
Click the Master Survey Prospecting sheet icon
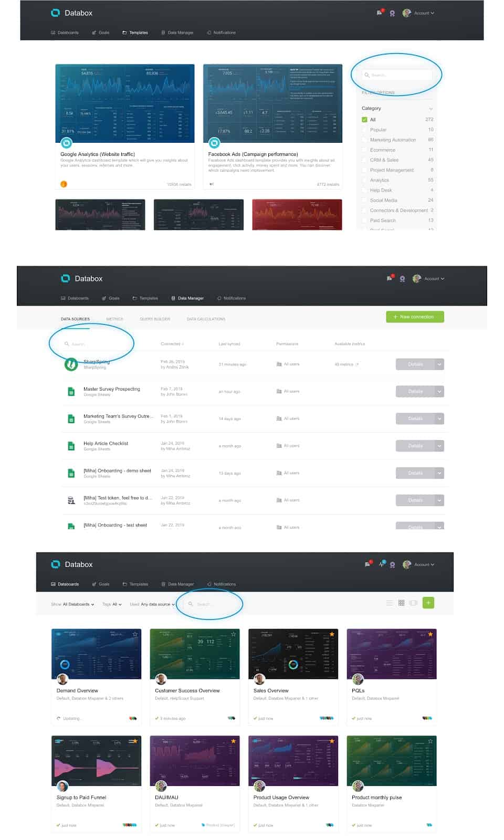pyautogui.click(x=71, y=392)
